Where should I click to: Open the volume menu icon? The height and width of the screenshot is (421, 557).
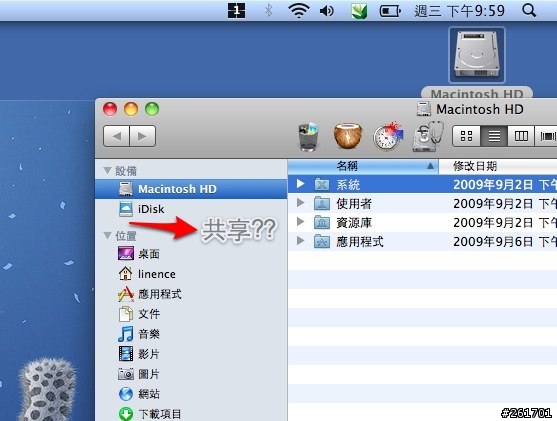coord(326,11)
